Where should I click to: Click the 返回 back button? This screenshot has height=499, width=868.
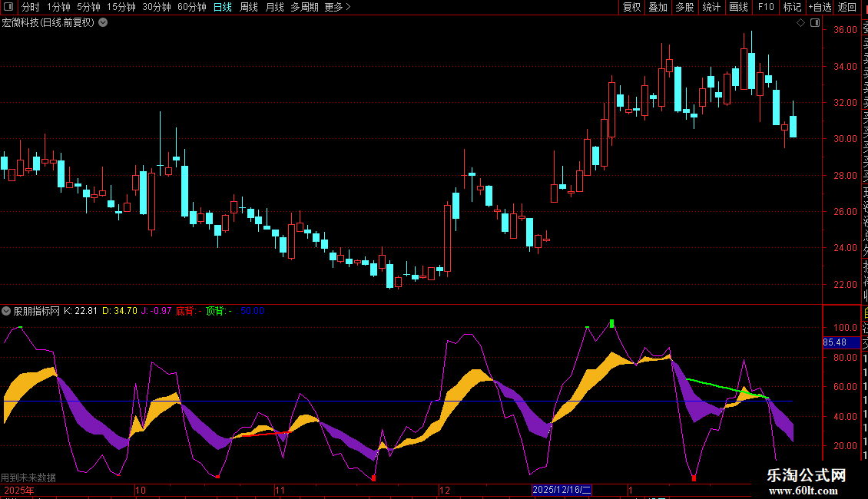[x=847, y=7]
